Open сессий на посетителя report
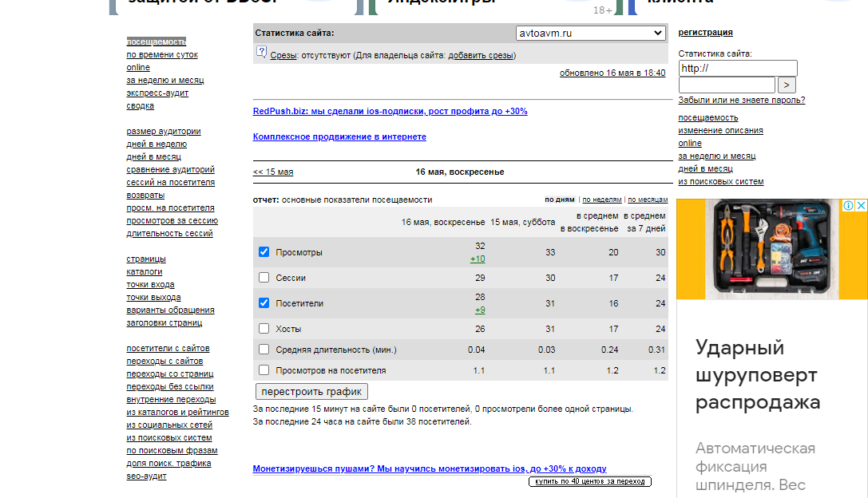This screenshot has width=868, height=498. coord(171,182)
